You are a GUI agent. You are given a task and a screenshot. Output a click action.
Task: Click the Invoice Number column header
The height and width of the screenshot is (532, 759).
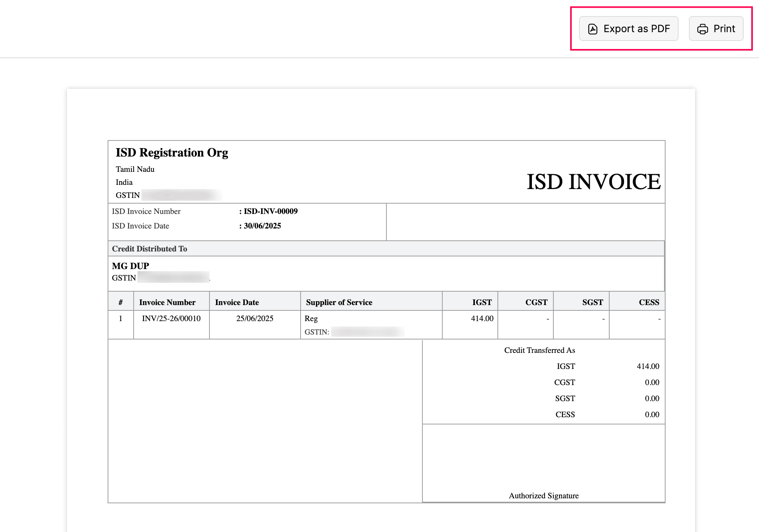point(167,302)
